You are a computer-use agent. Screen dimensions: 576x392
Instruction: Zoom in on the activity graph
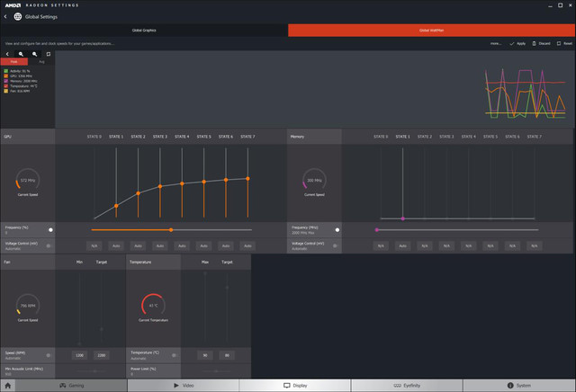(21, 54)
